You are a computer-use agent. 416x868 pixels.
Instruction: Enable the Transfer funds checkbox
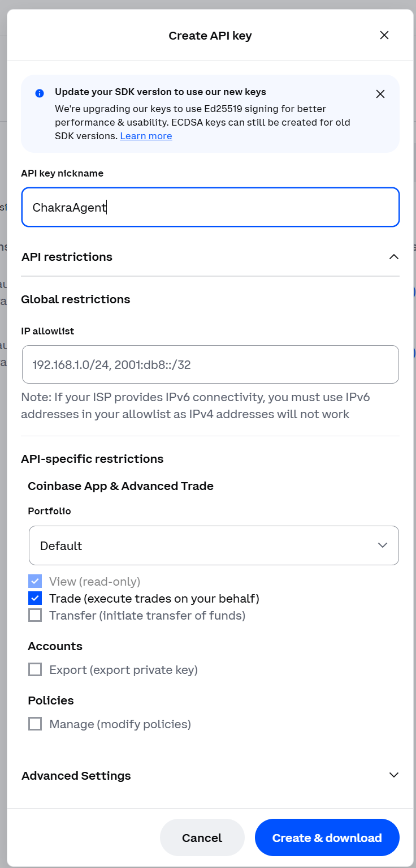tap(35, 615)
